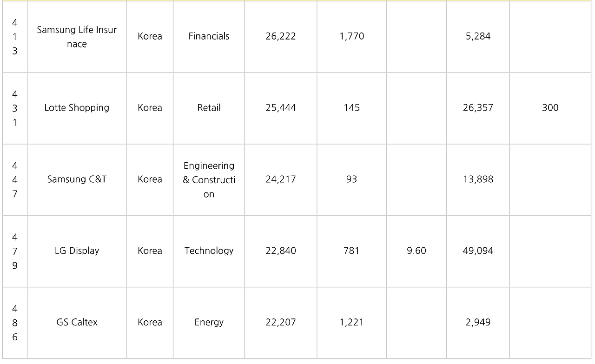Select the revenue value 26,222
This screenshot has width=595, height=364.
click(281, 36)
